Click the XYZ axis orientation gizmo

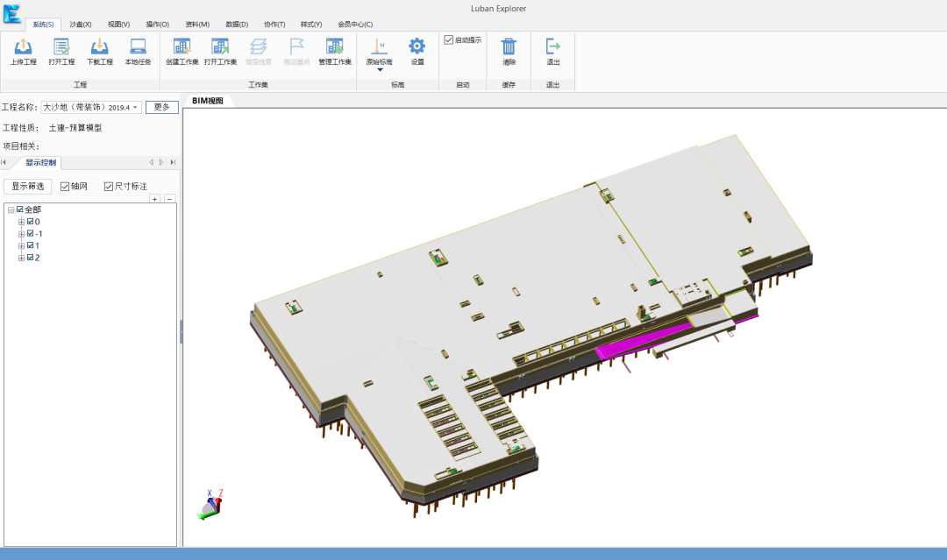click(210, 505)
